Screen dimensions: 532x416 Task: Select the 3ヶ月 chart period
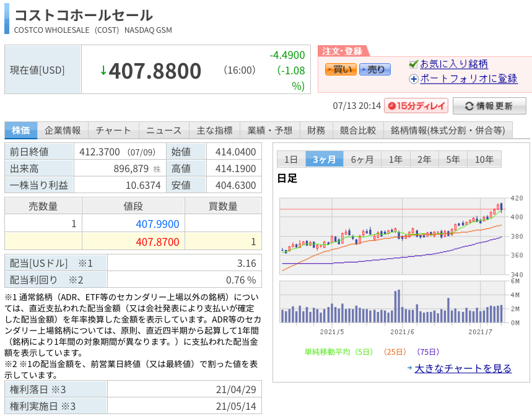click(x=325, y=159)
